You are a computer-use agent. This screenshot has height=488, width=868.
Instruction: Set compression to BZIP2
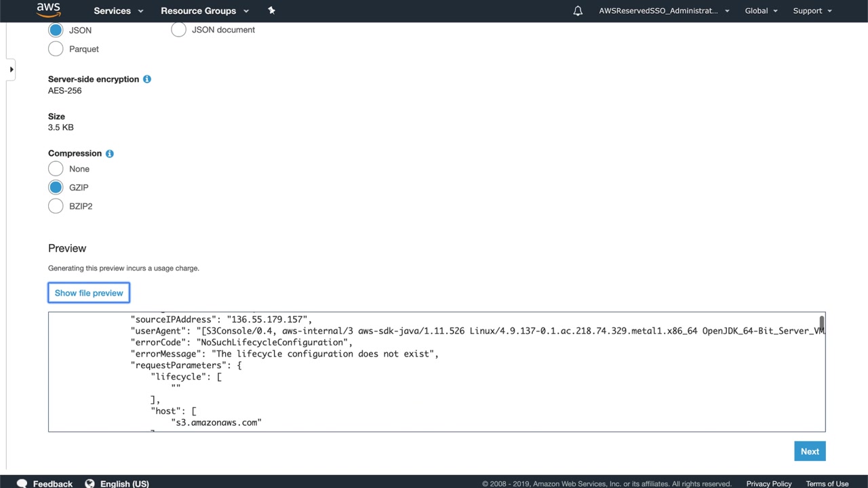tap(56, 206)
